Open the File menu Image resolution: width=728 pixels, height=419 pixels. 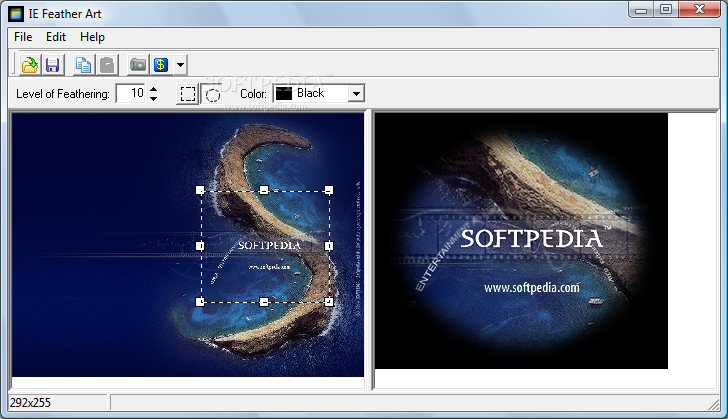23,37
